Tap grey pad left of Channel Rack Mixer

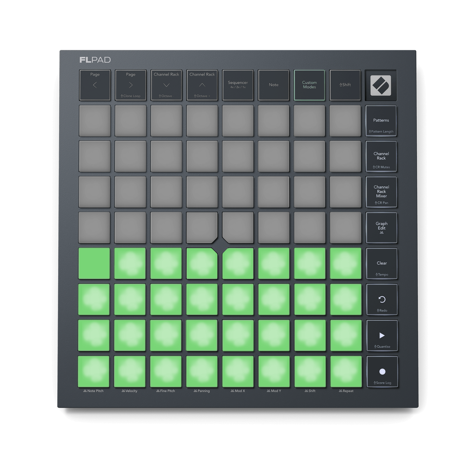pos(345,192)
